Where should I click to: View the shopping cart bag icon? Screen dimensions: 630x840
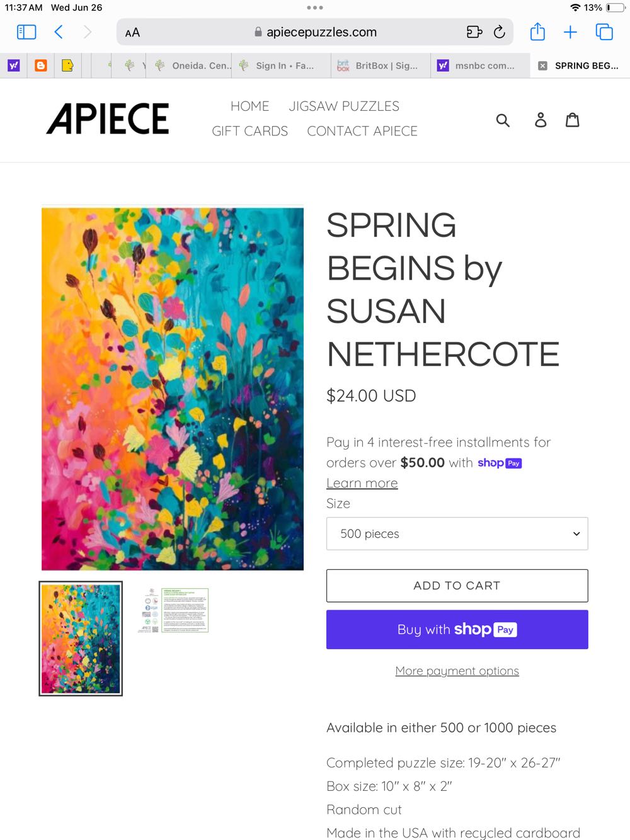[572, 120]
